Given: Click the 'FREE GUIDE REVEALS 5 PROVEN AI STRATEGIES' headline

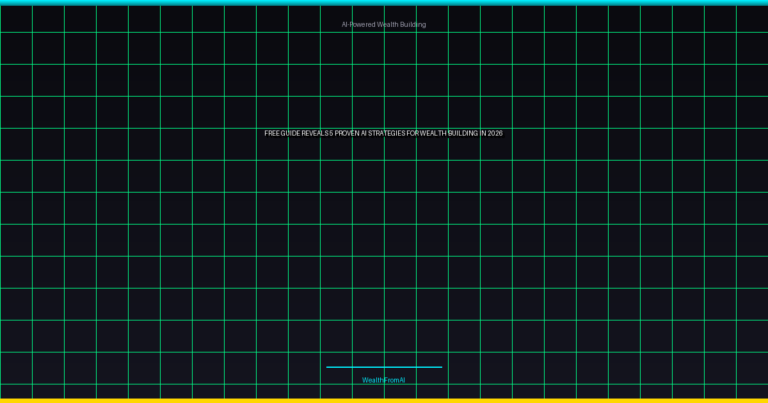Looking at the screenshot, I should pyautogui.click(x=384, y=133).
